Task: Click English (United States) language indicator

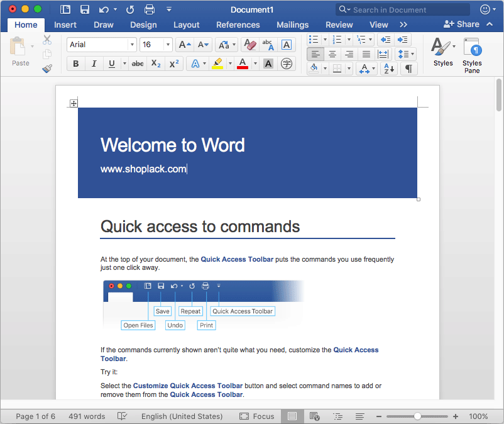Action: coord(182,416)
